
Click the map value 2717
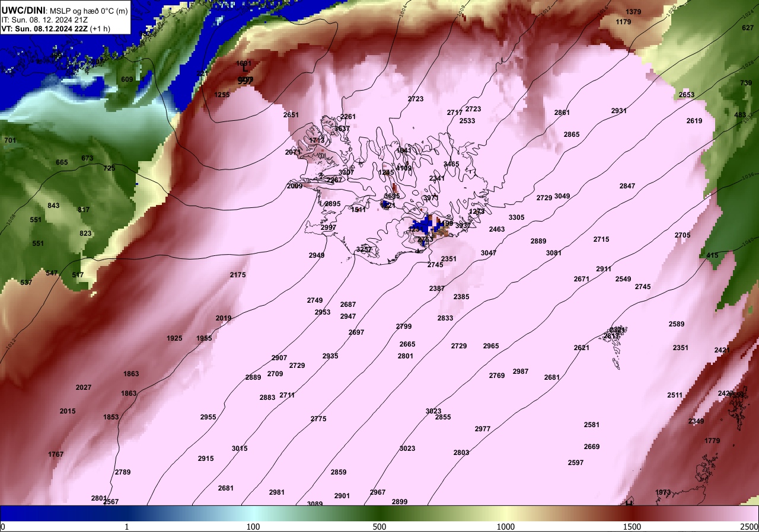pos(455,113)
